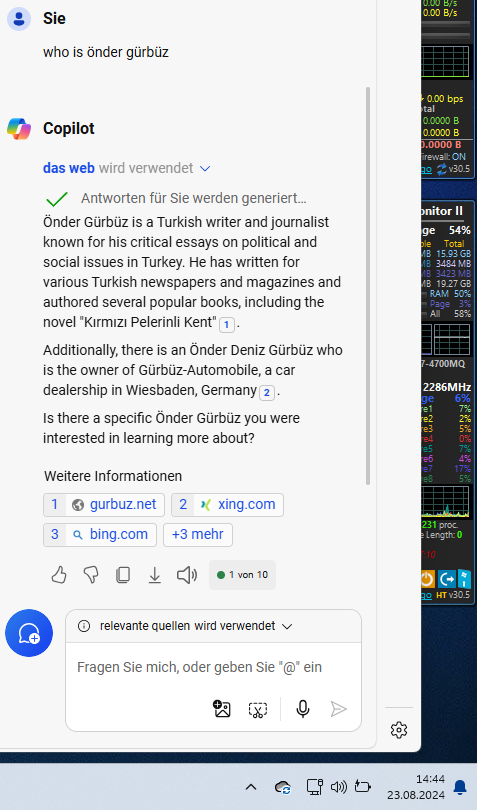Screen dimensions: 477x810
Task: Add an image with the picture icon
Action: point(222,709)
